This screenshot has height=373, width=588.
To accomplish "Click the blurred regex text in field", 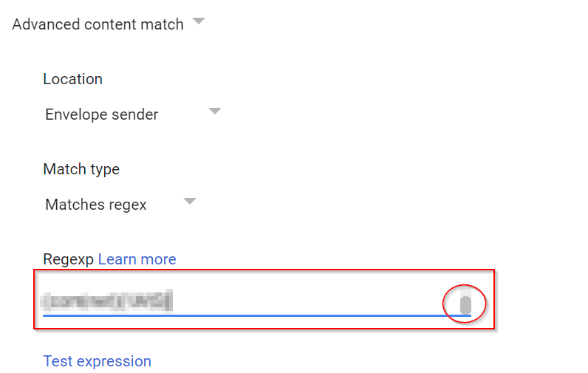I will [106, 301].
